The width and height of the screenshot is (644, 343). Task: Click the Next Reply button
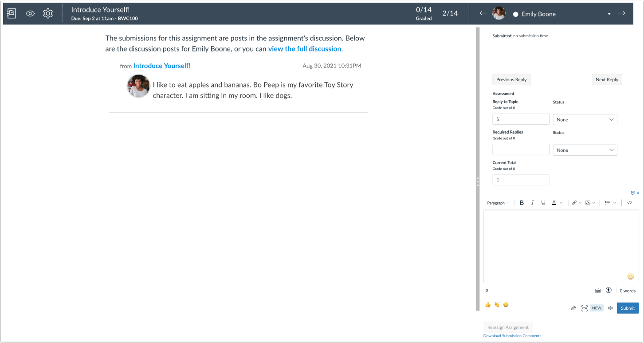tap(607, 79)
